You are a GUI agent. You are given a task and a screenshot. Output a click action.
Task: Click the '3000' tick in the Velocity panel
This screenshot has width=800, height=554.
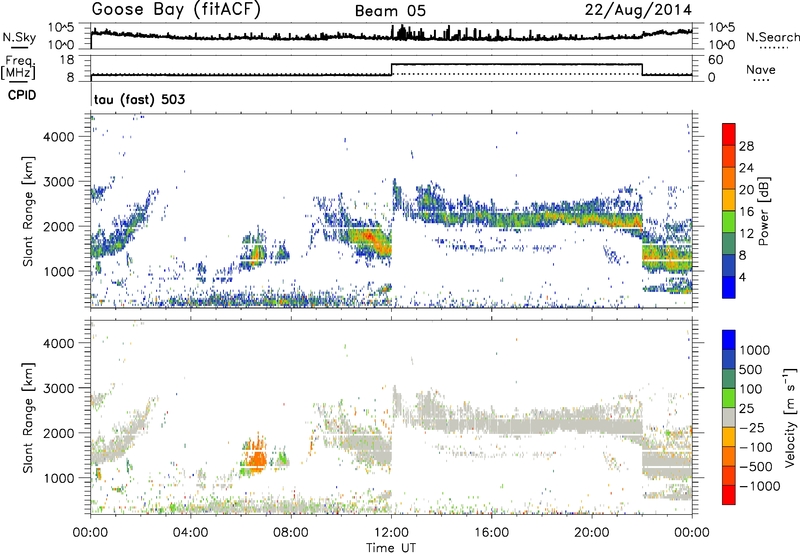58,388
